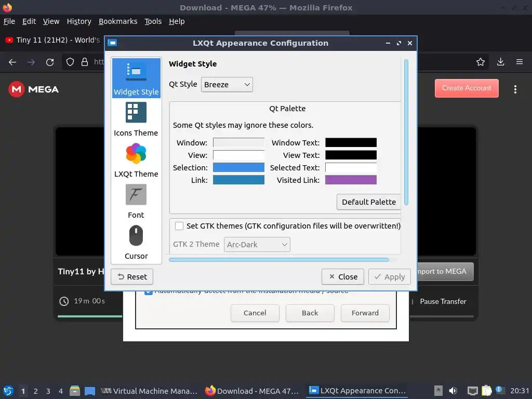
Task: Open the LXQt start menu icon
Action: click(8, 391)
